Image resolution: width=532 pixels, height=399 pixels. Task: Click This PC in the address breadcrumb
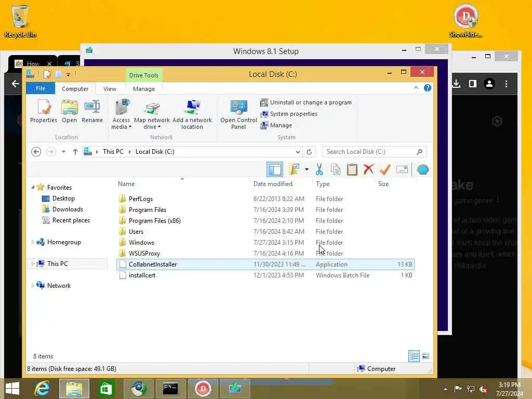coord(113,152)
